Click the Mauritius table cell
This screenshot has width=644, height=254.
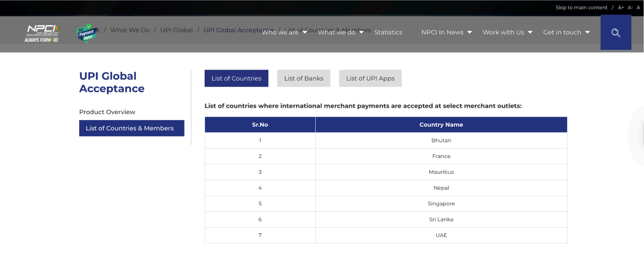[441, 172]
